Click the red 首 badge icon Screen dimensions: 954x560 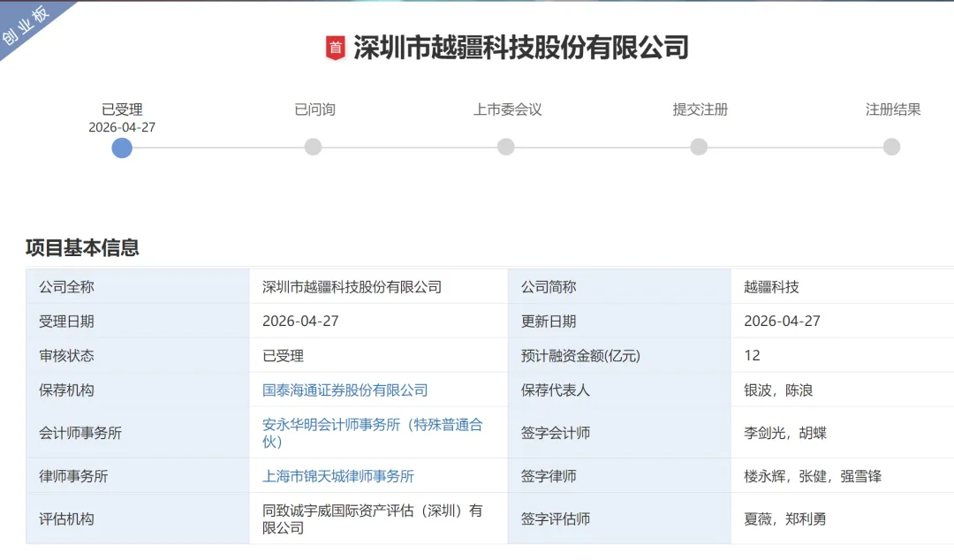pos(336,48)
